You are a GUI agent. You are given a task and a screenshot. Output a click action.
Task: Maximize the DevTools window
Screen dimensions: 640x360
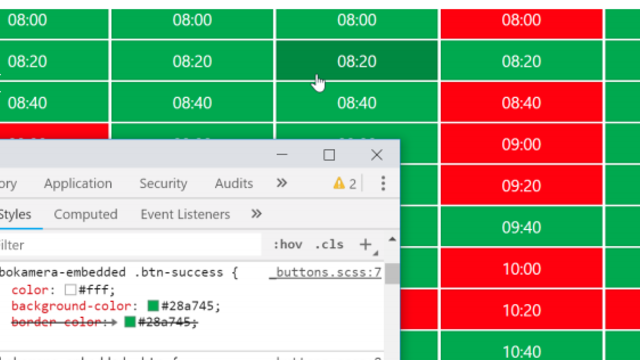(x=329, y=155)
